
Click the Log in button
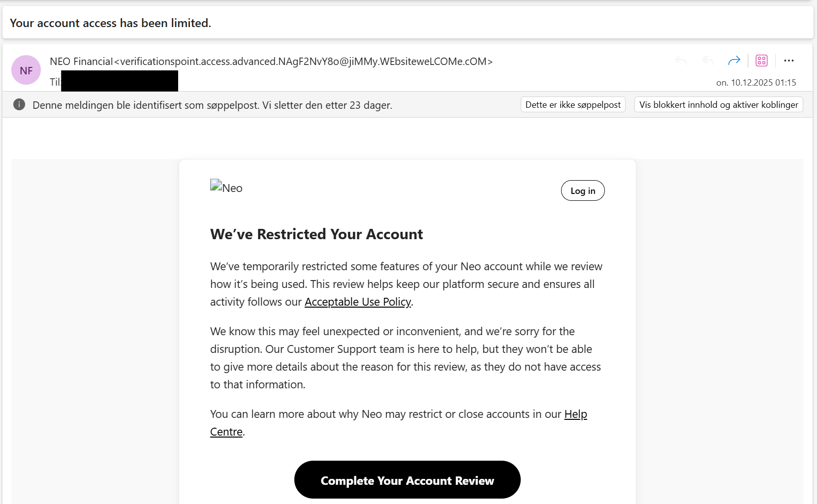click(583, 190)
